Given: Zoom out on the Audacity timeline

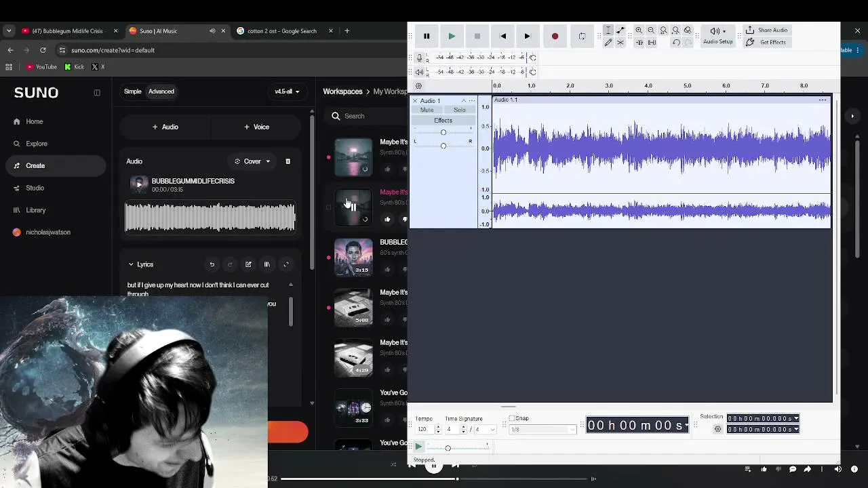Looking at the screenshot, I should pyautogui.click(x=651, y=30).
